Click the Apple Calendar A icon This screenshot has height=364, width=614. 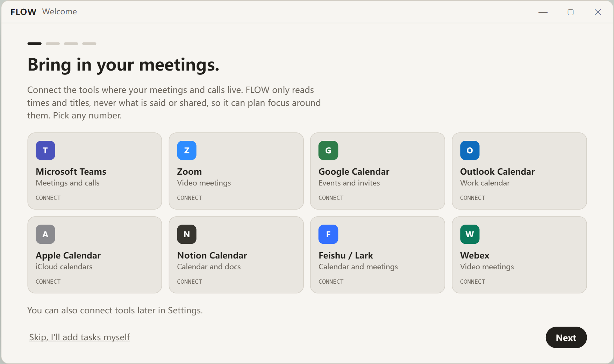click(45, 234)
